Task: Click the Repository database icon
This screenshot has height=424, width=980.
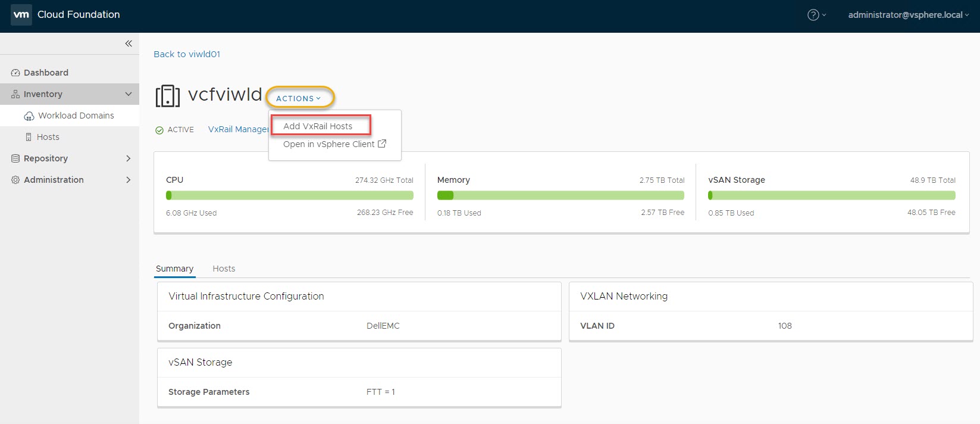Action: pyautogui.click(x=15, y=158)
